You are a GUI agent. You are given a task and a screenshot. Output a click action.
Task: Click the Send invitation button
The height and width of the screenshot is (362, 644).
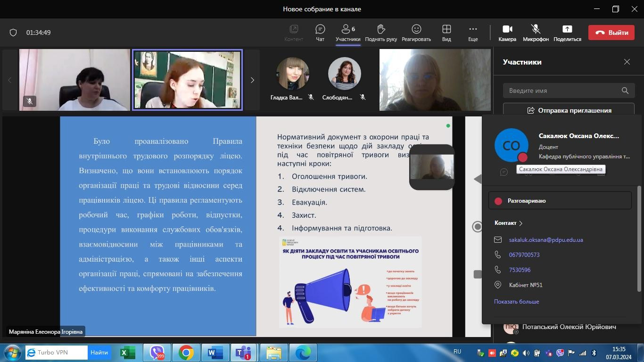[x=568, y=110]
